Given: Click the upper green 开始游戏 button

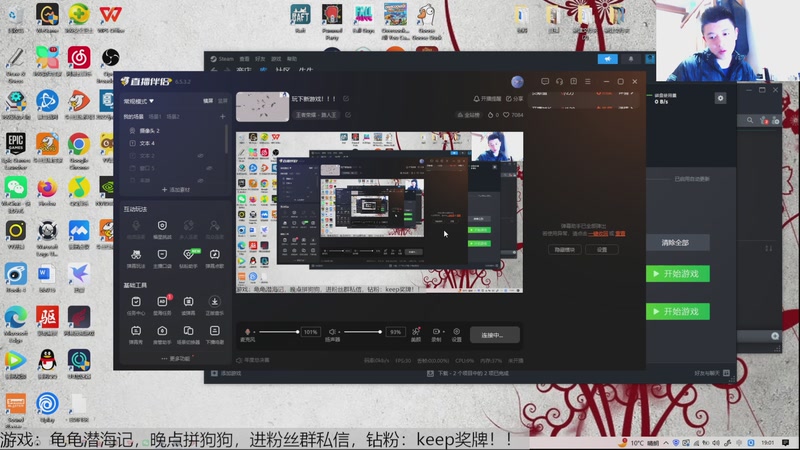Looking at the screenshot, I should click(677, 274).
